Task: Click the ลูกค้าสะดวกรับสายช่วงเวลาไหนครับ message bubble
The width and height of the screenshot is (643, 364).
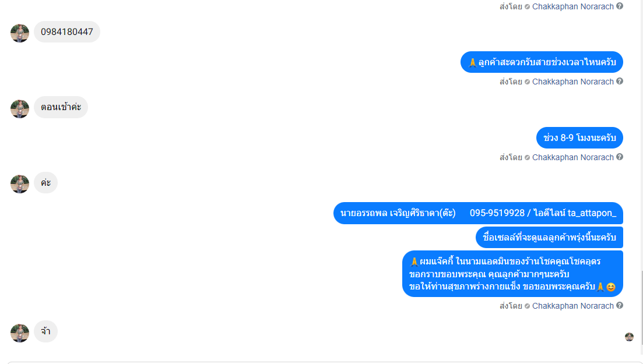Action: coord(542,62)
